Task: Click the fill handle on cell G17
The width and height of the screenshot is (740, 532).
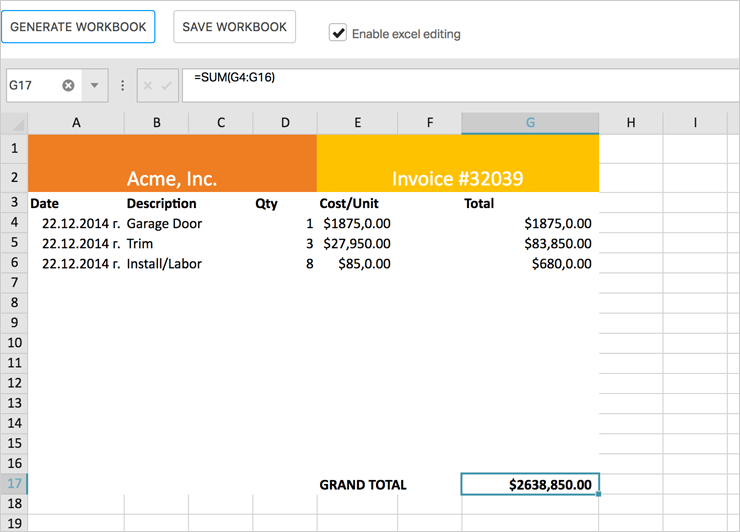Action: 598,494
